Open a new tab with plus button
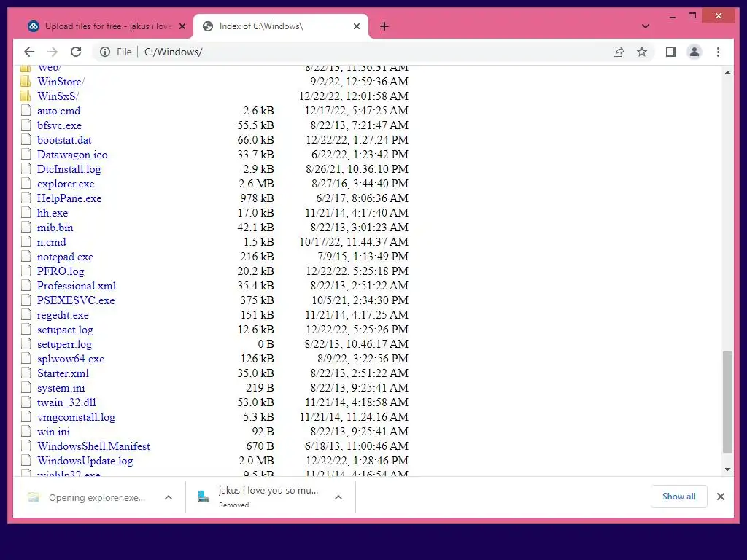747x560 pixels. (384, 26)
